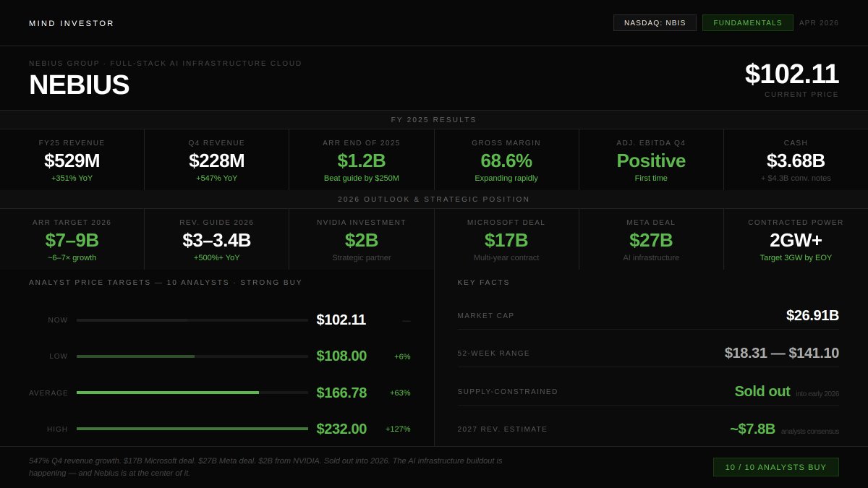This screenshot has width=868, height=488.
Task: Click the FY25 Revenue $529M value
Action: pos(72,160)
